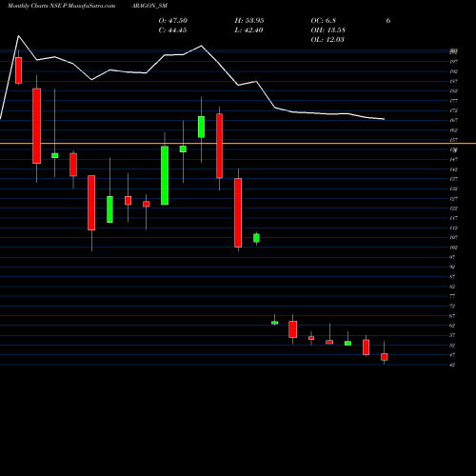Click the close value 'C: 44.45'

[172, 30]
